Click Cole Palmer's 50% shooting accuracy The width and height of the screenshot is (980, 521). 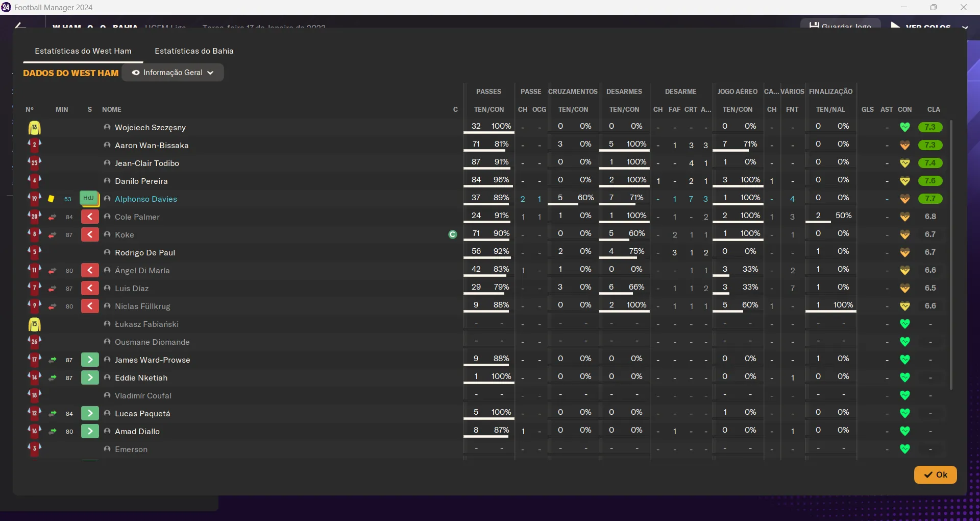pos(843,216)
